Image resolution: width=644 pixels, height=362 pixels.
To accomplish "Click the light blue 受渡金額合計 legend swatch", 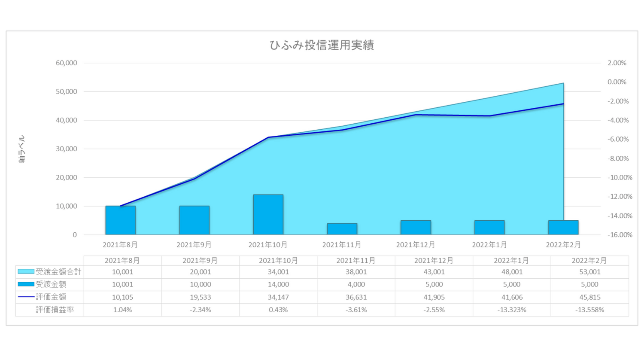I will (26, 272).
